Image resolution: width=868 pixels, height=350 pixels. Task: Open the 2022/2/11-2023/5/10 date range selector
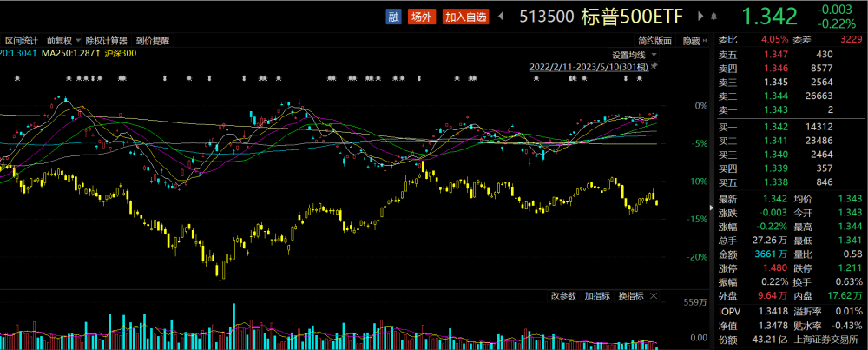589,67
